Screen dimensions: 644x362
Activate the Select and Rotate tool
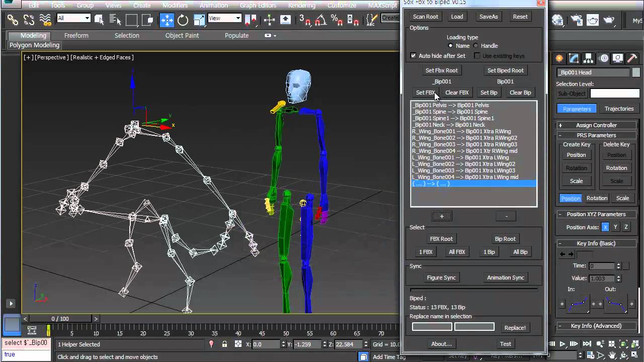[x=183, y=20]
